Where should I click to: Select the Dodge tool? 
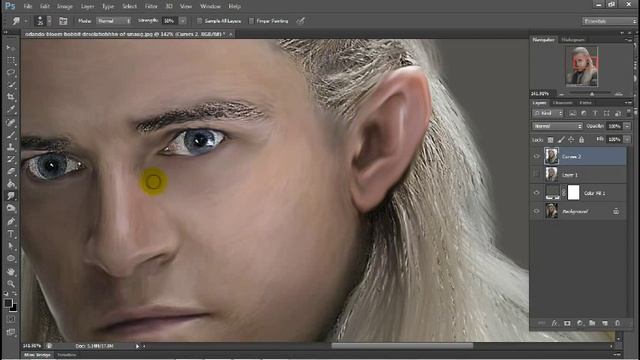[11, 209]
